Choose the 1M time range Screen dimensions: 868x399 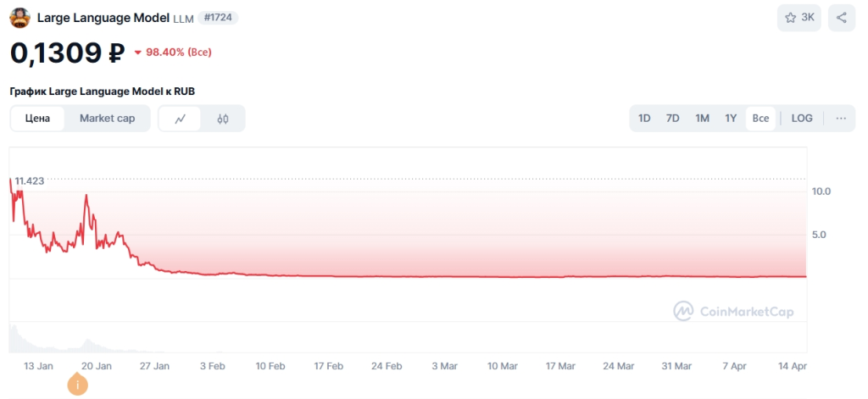pyautogui.click(x=702, y=119)
